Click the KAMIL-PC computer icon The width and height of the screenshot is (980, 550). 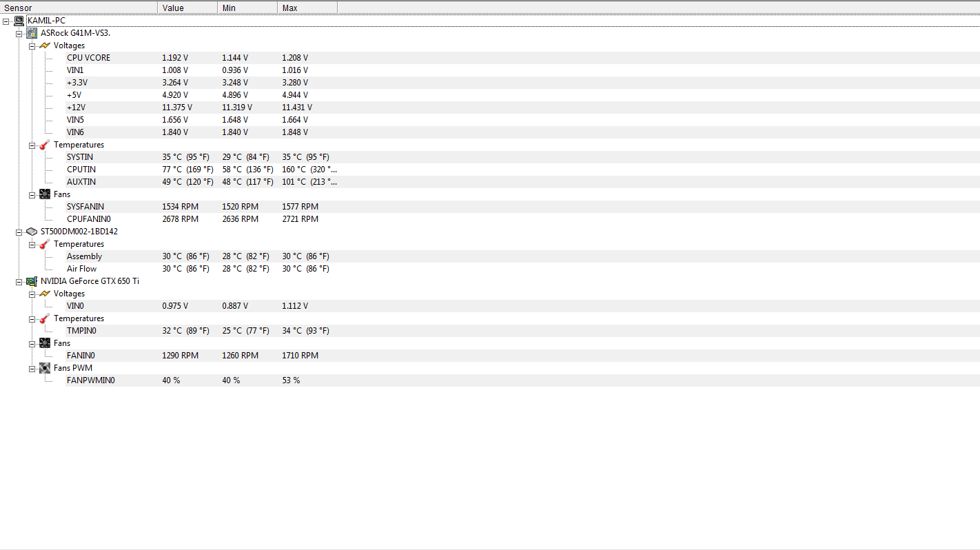tap(19, 21)
